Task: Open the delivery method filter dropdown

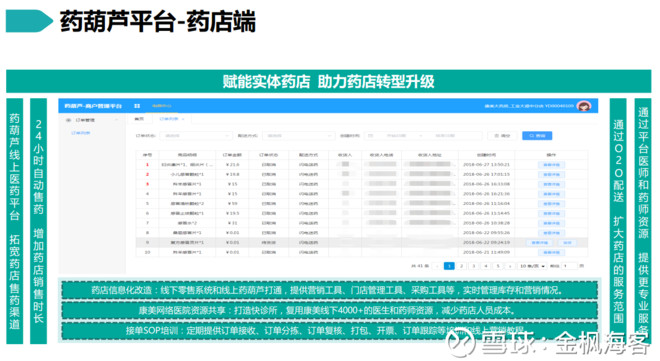Action: click(298, 135)
